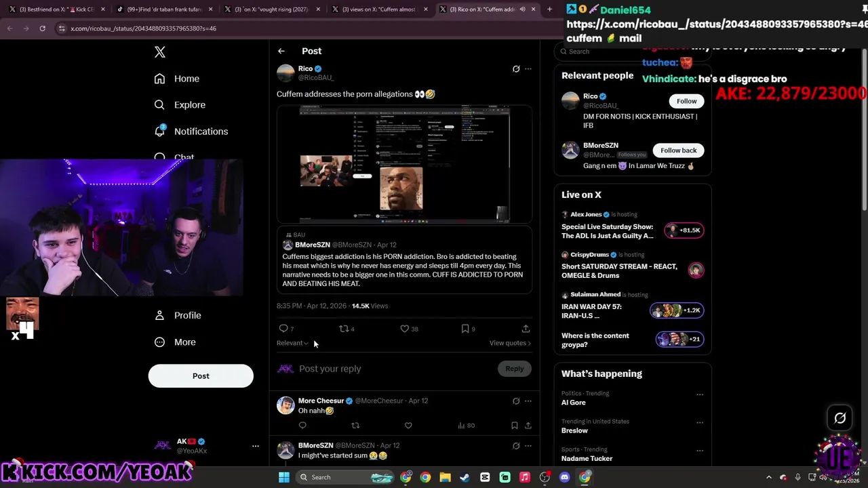Switch to views on X tab
Image resolution: width=868 pixels, height=488 pixels.
378,9
